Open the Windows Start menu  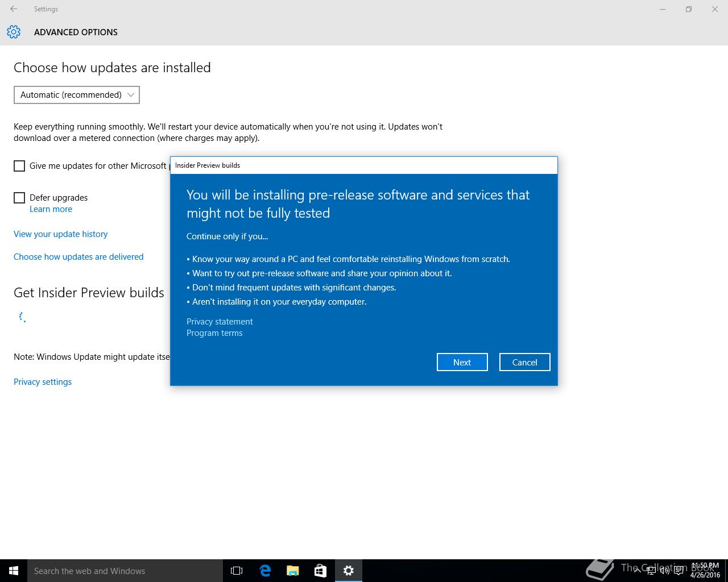point(14,571)
